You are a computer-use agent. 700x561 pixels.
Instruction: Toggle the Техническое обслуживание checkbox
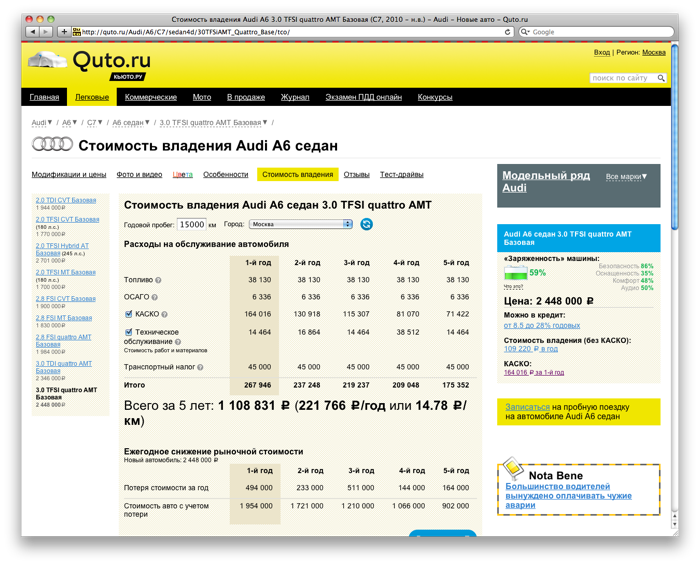129,332
